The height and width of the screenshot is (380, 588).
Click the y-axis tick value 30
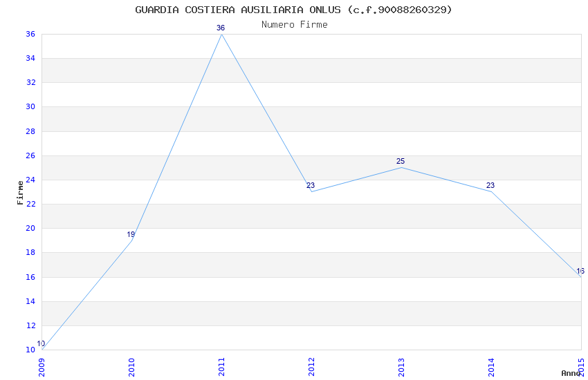pyautogui.click(x=30, y=106)
